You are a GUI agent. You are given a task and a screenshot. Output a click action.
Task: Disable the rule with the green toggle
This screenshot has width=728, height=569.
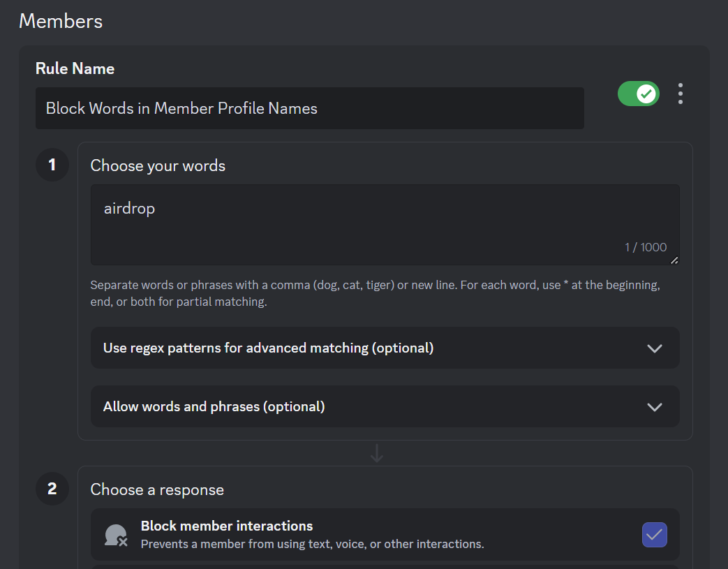[638, 94]
